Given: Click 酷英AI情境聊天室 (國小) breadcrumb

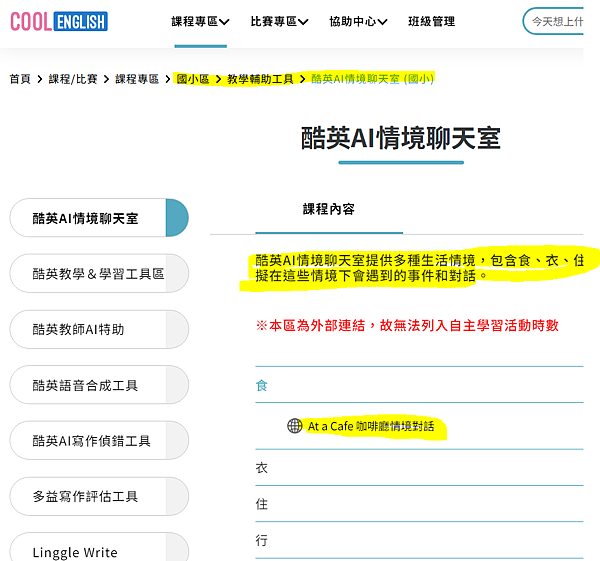Looking at the screenshot, I should pyautogui.click(x=372, y=79).
